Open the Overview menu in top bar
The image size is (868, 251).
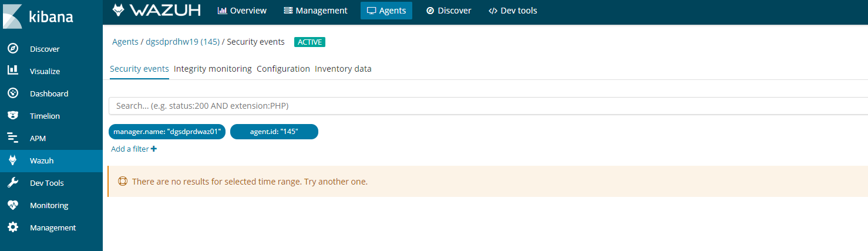242,11
